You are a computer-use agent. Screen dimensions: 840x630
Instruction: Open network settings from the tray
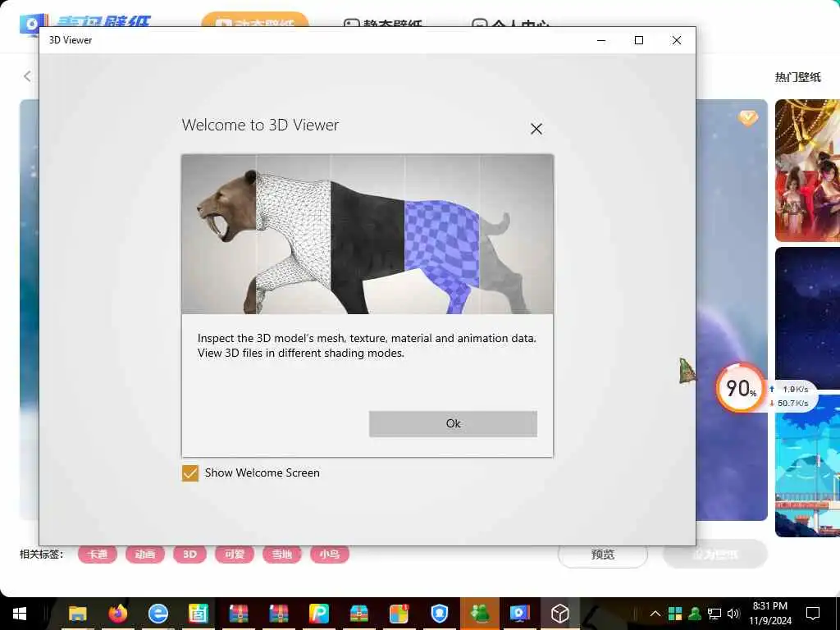pyautogui.click(x=714, y=614)
